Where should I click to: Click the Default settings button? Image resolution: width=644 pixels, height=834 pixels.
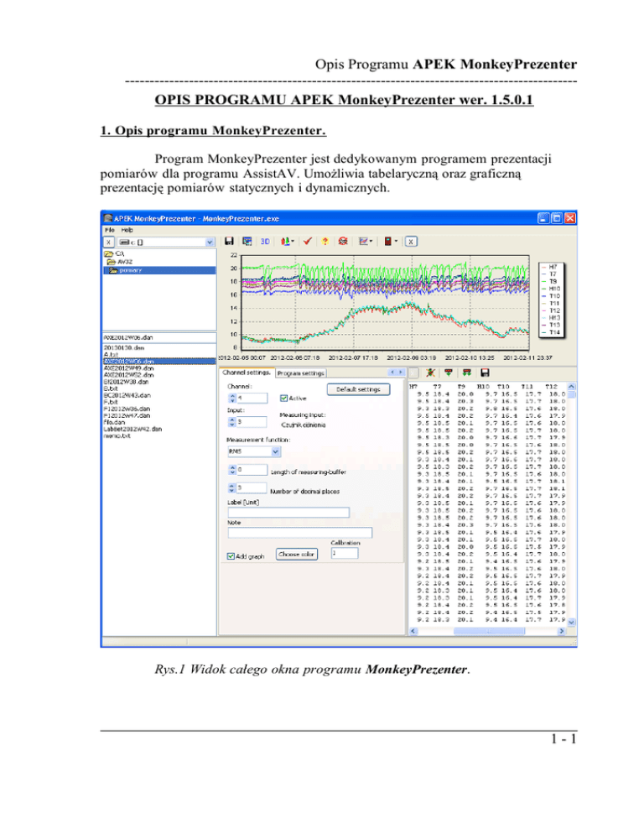pos(360,389)
